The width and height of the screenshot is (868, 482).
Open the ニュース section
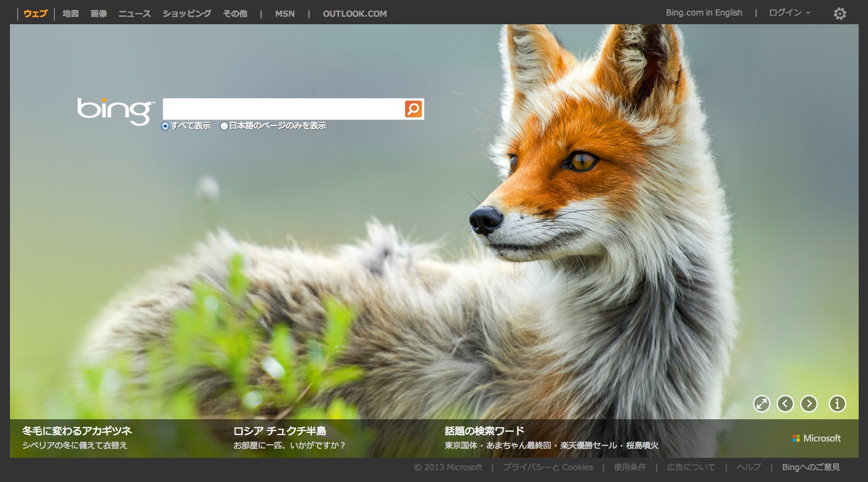pyautogui.click(x=135, y=14)
